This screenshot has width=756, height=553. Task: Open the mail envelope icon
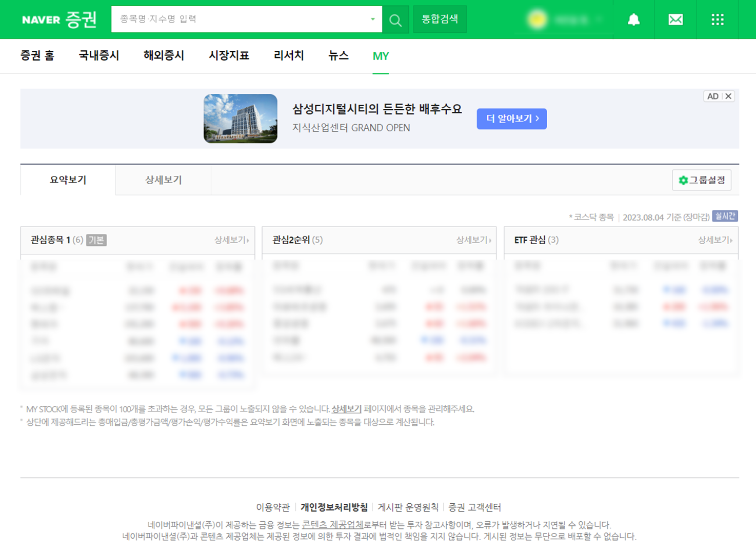[675, 19]
